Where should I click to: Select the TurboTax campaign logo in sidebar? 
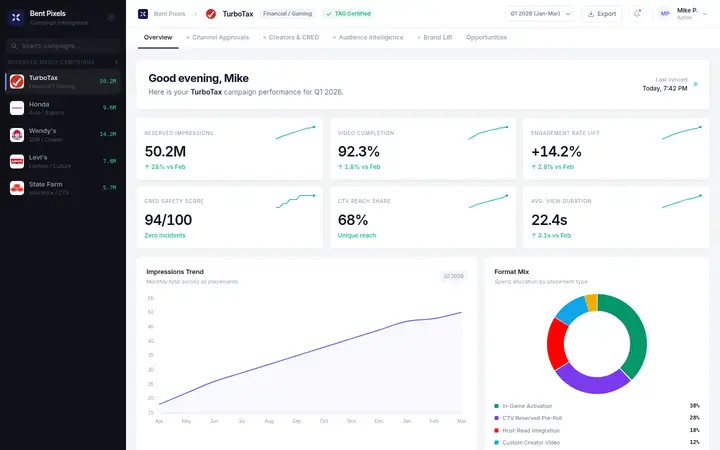pos(17,82)
